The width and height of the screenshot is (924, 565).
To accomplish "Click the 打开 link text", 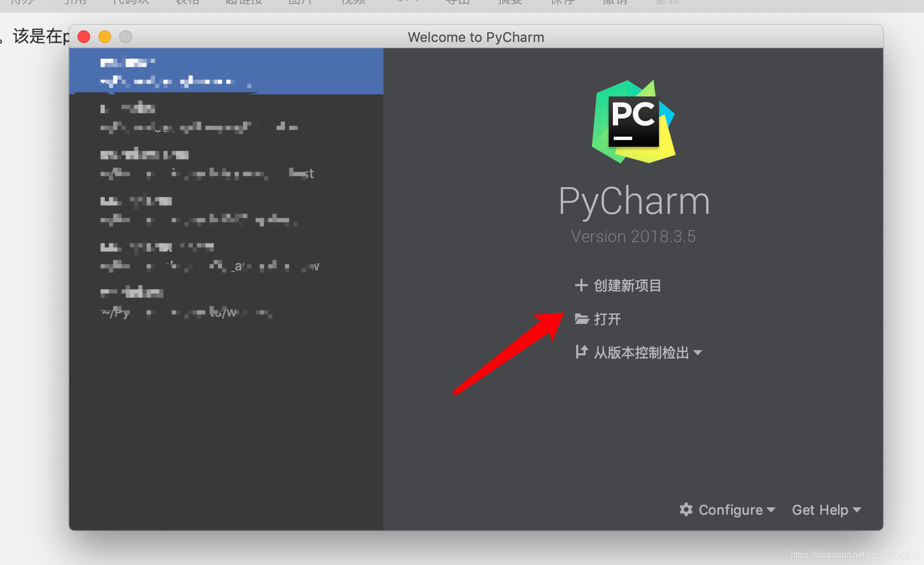I will coord(608,319).
